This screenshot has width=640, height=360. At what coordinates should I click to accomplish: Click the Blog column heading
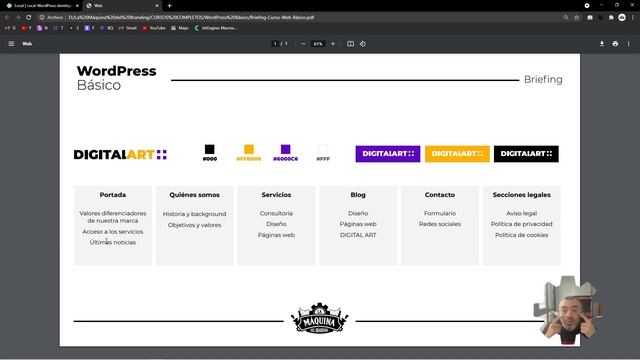pos(358,195)
